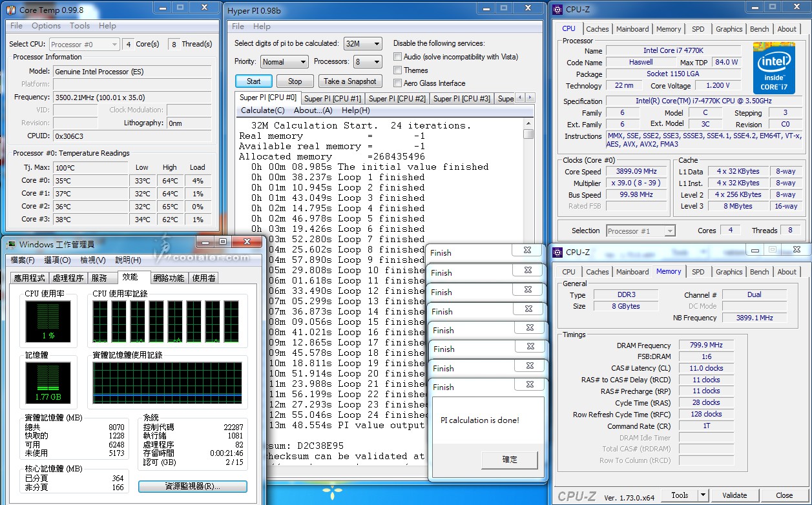Open the Processors count dropdown
Screen dimensions: 812x505
pyautogui.click(x=368, y=61)
